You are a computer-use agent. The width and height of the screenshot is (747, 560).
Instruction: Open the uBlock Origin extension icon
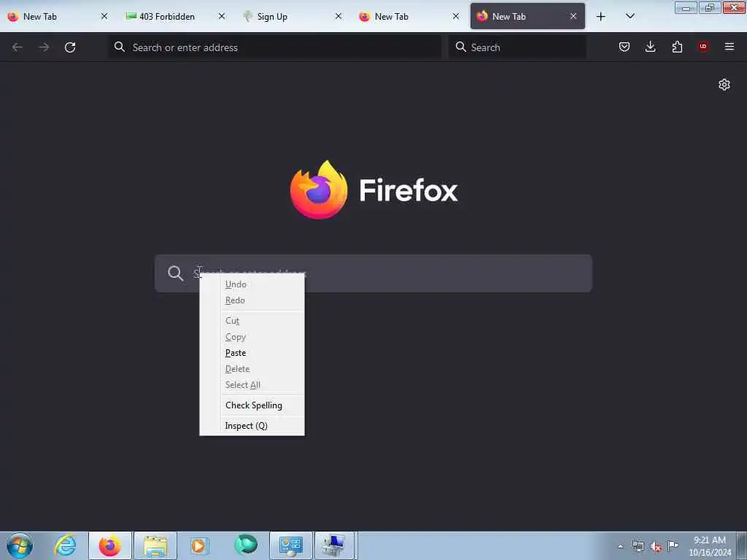703,47
